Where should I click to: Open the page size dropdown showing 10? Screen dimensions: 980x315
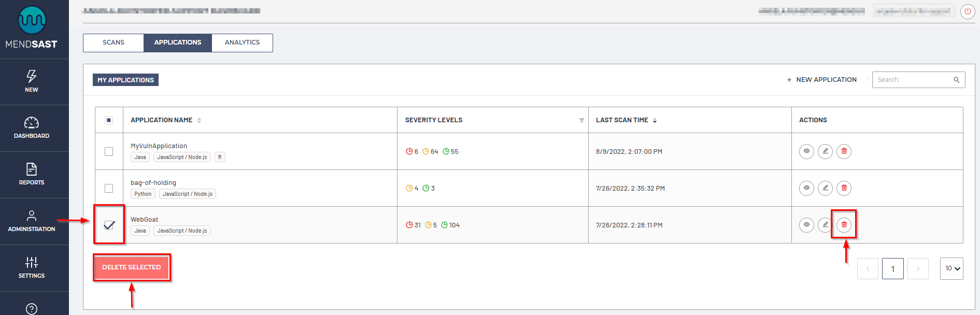pos(951,268)
